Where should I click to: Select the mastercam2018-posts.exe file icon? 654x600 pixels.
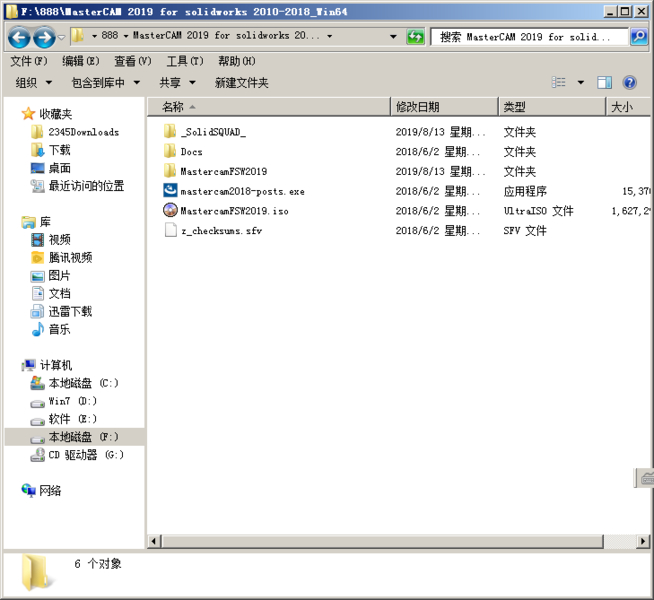170,191
